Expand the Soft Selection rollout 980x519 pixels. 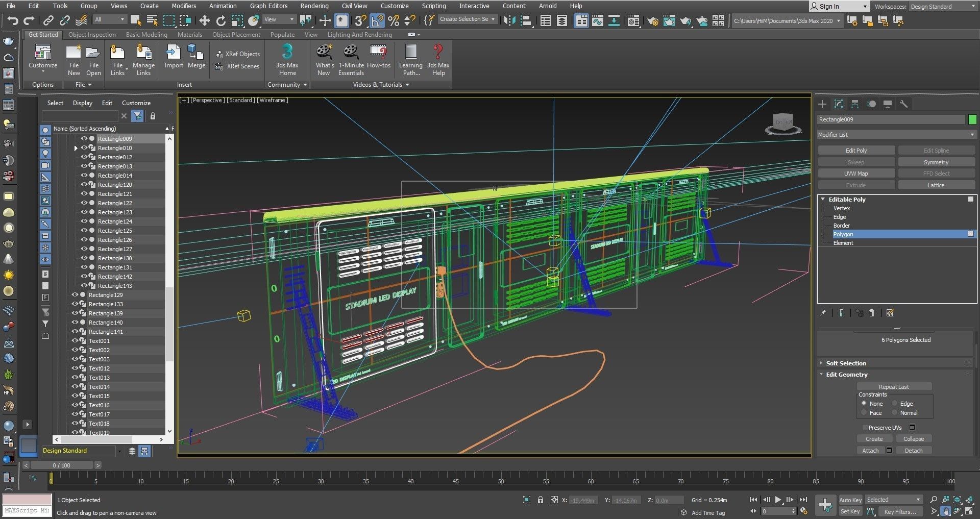[846, 363]
